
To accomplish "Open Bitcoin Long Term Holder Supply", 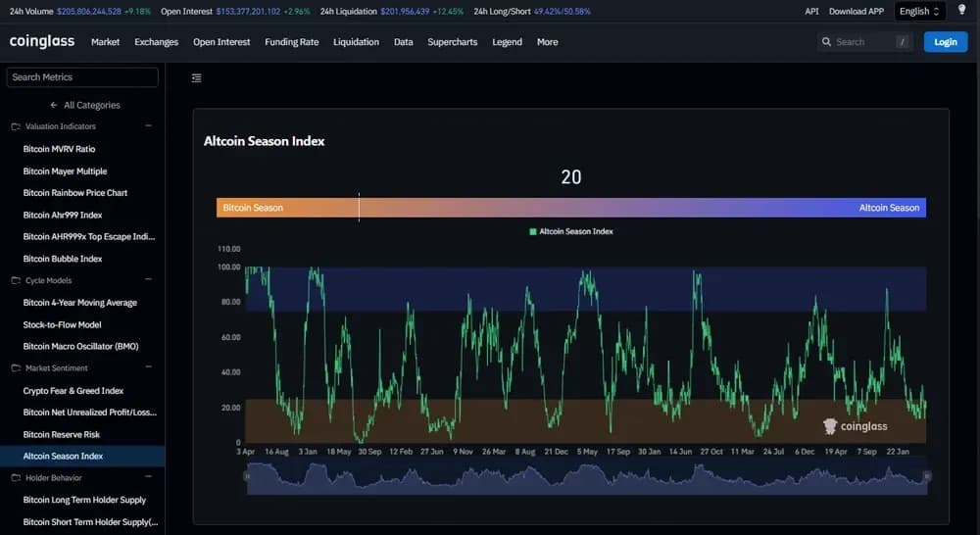I will pyautogui.click(x=84, y=500).
